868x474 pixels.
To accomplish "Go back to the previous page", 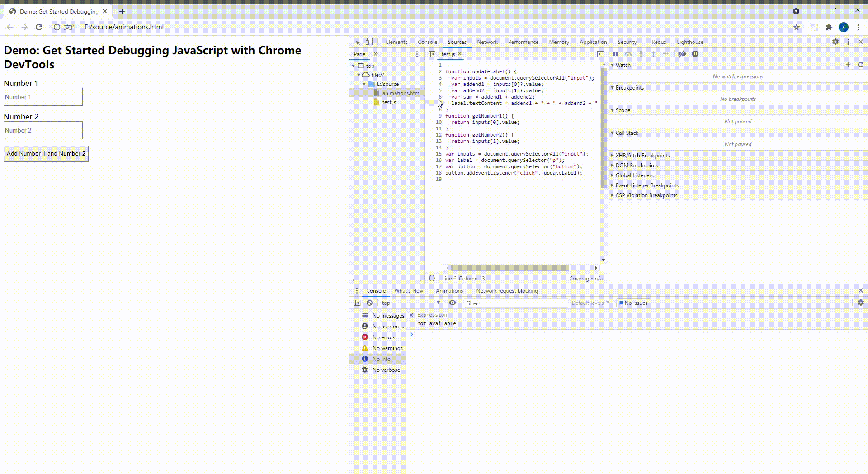I will click(x=10, y=27).
